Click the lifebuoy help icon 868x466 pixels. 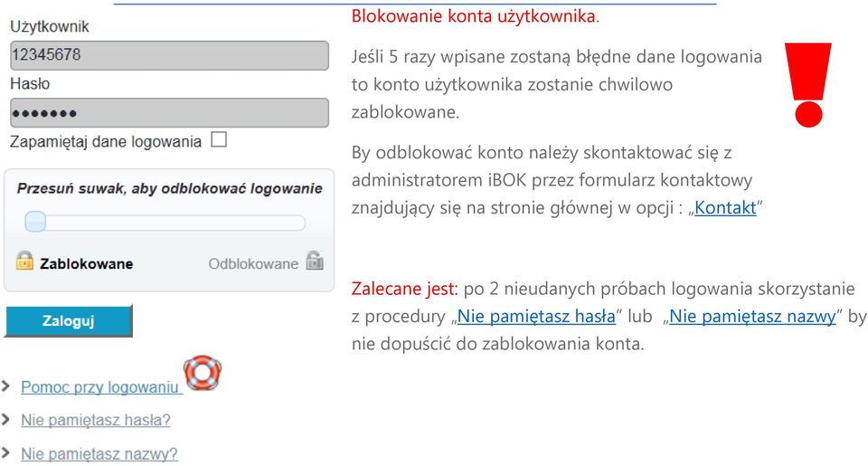click(203, 373)
